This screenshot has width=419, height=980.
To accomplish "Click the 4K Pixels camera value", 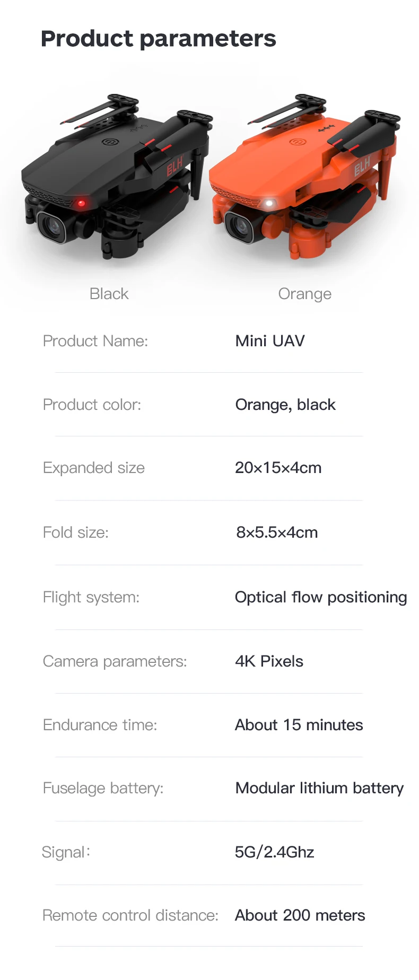I will tap(269, 661).
